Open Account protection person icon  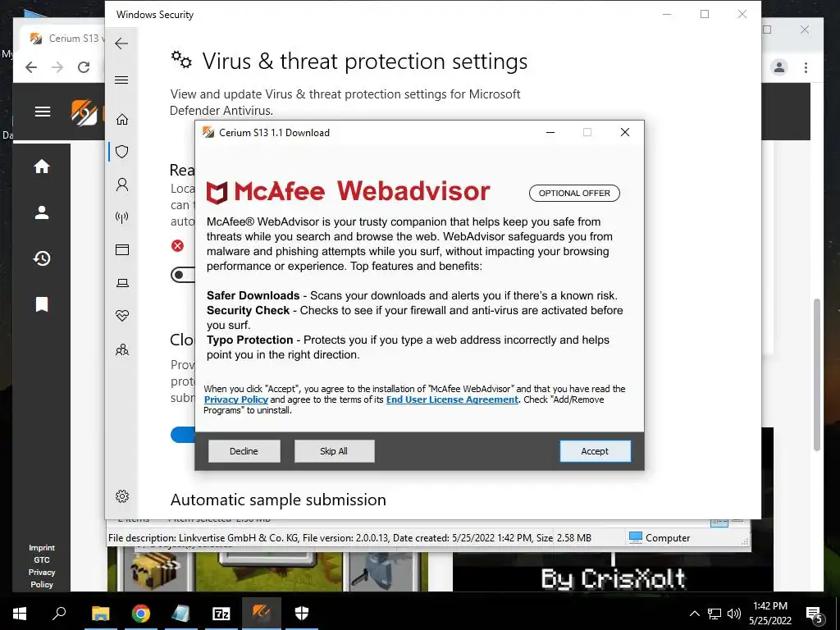click(122, 185)
